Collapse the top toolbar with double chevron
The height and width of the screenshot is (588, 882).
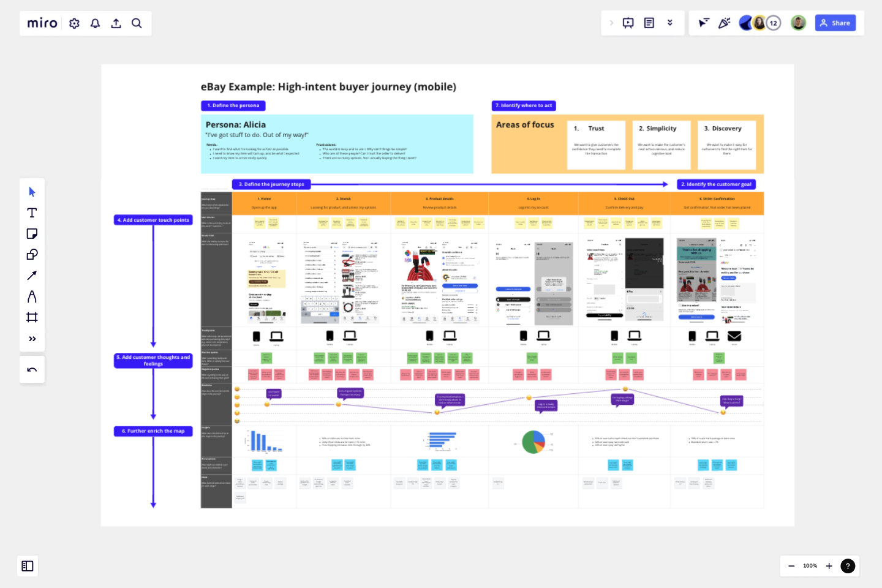670,23
